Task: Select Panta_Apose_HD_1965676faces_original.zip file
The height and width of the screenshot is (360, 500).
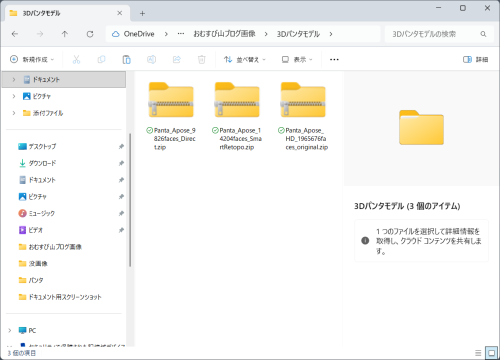Action: [x=303, y=116]
